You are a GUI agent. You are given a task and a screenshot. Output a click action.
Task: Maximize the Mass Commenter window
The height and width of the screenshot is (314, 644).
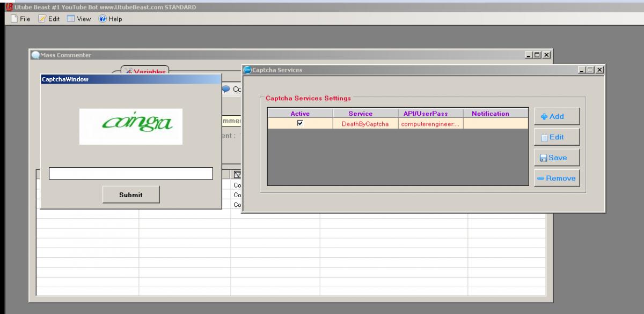pos(538,55)
